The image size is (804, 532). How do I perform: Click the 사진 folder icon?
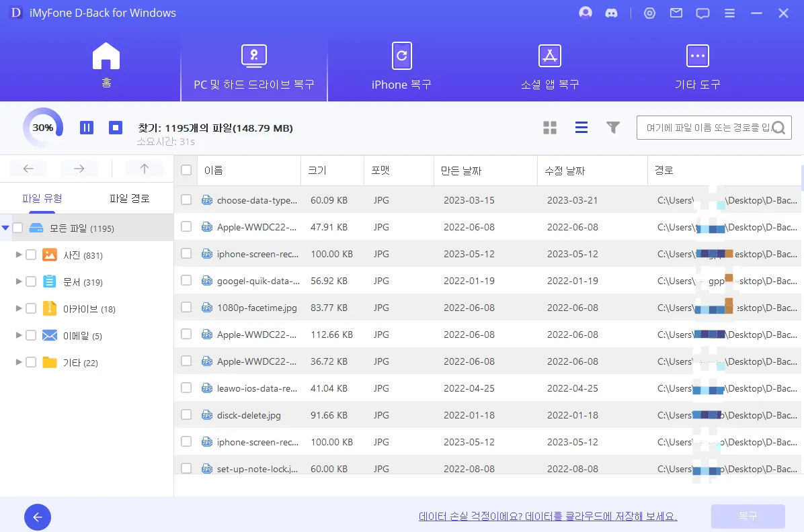49,255
